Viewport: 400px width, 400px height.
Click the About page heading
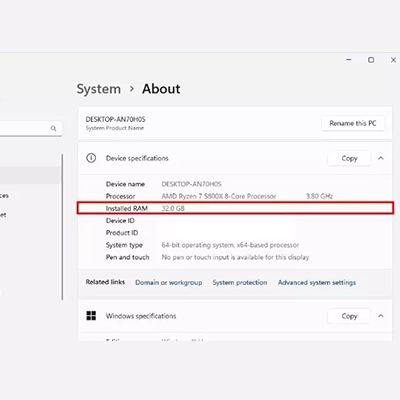(x=161, y=89)
